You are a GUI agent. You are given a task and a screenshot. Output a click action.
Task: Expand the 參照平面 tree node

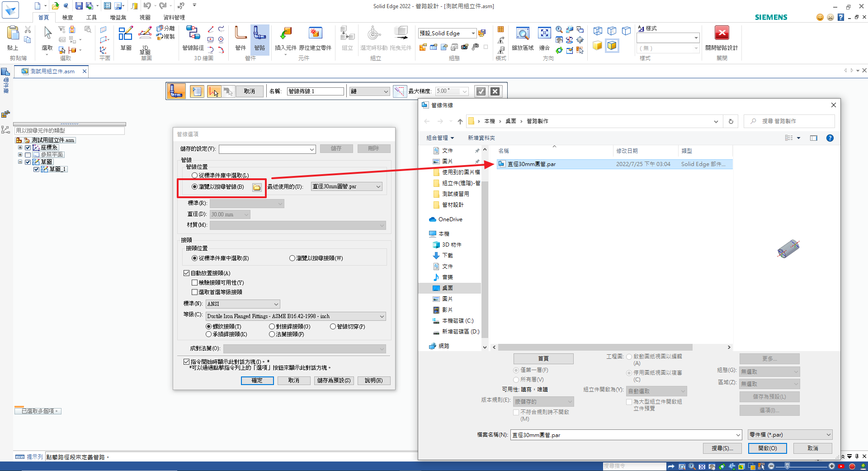tap(20, 155)
